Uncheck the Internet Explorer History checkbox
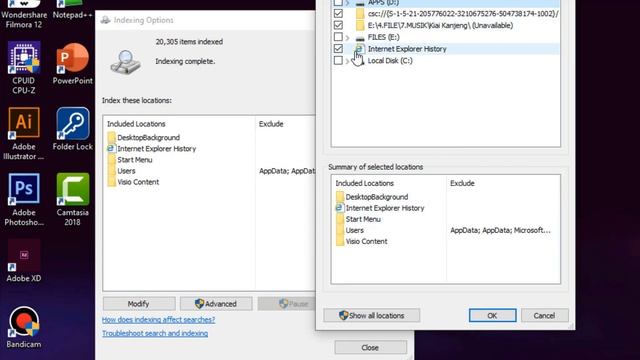The height and width of the screenshot is (360, 640). point(338,49)
